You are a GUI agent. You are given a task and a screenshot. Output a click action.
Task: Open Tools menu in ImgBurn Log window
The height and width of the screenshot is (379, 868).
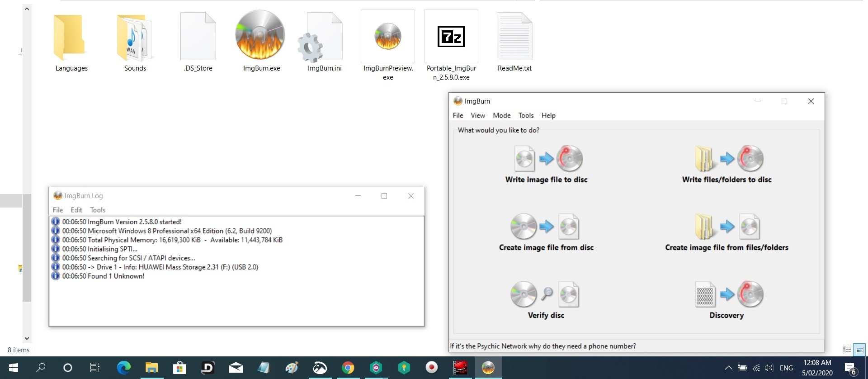[x=98, y=210]
